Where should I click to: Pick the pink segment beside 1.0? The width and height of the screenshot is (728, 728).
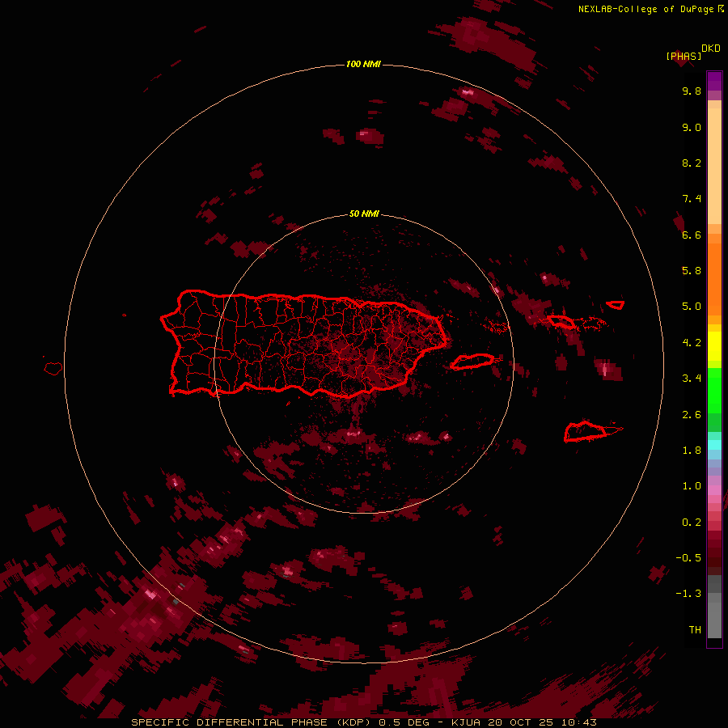point(714,490)
